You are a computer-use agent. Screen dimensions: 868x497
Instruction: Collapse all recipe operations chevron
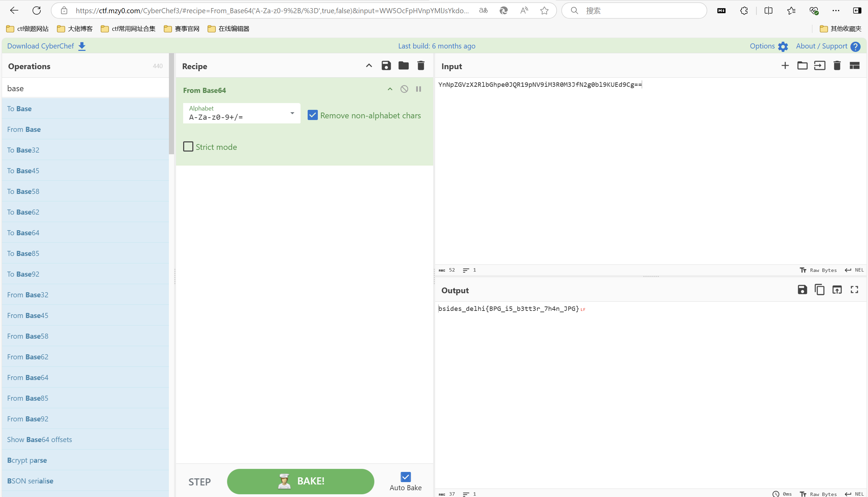pos(369,65)
